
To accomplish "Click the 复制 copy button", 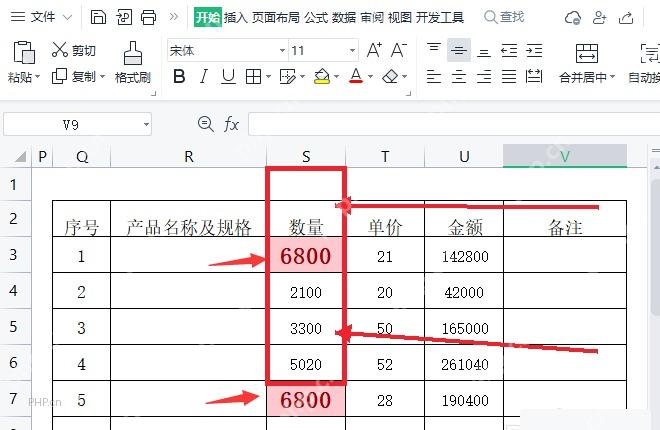I will pos(73,77).
